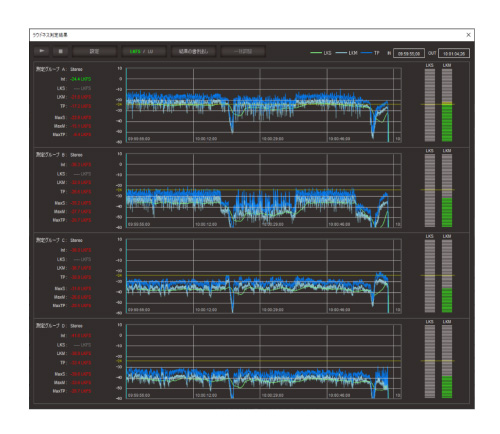
Task: Click the LKS level meter of group C
Action: 430,276
